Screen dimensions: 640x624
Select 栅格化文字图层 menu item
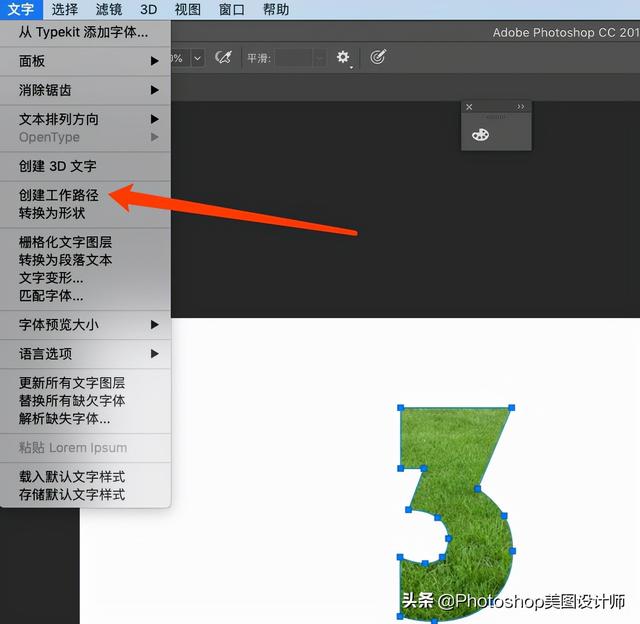click(x=85, y=242)
